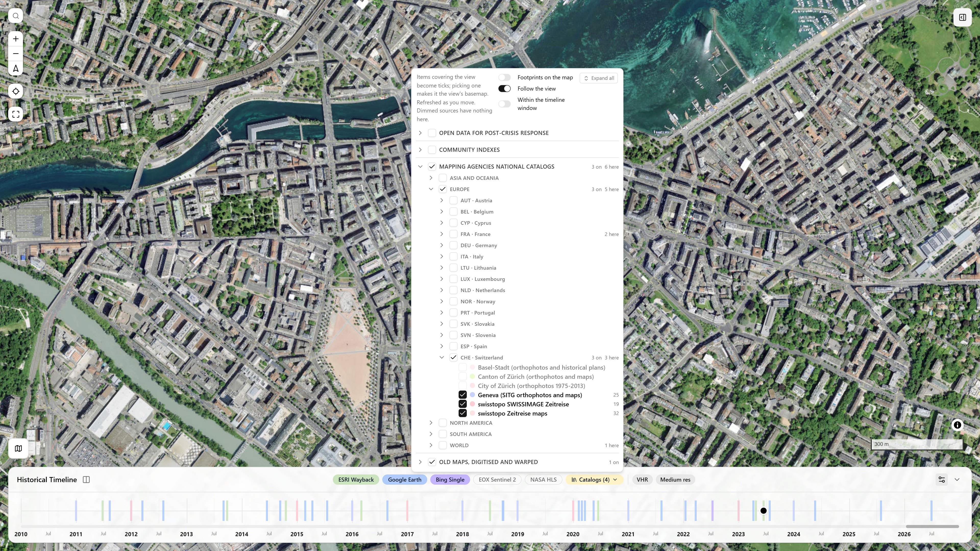Uncheck swisstopo Zeitreise maps checkbox
The width and height of the screenshot is (980, 551).
coord(463,413)
